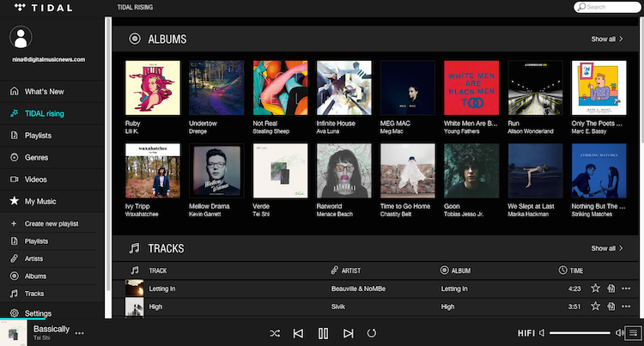Show all albums

coord(606,39)
